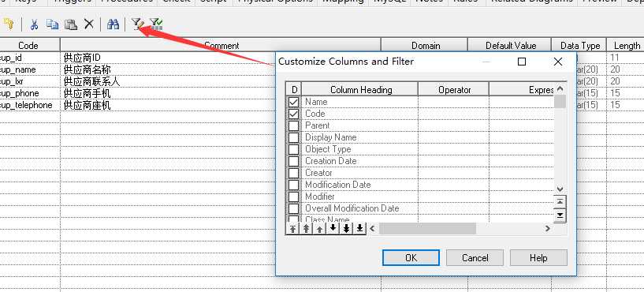The image size is (644, 292).
Task: Click single up arrow move button
Action: pos(319,229)
